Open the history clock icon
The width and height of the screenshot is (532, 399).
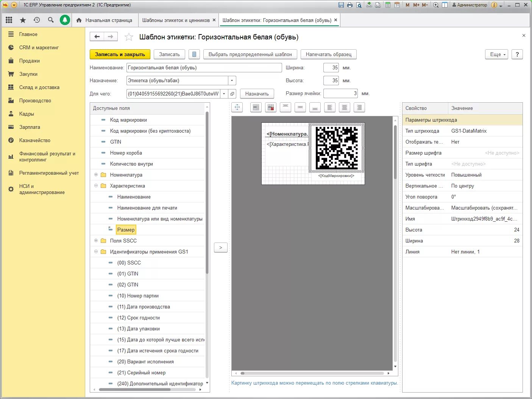(x=37, y=20)
